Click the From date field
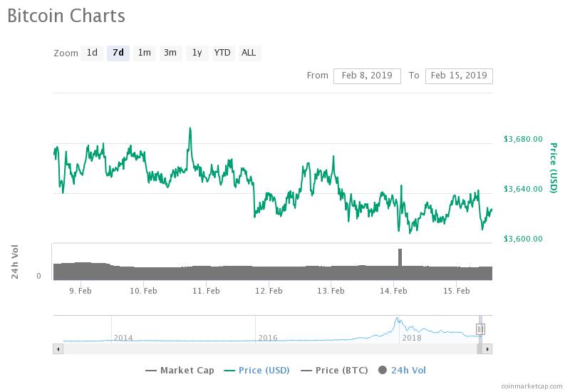 [x=367, y=76]
